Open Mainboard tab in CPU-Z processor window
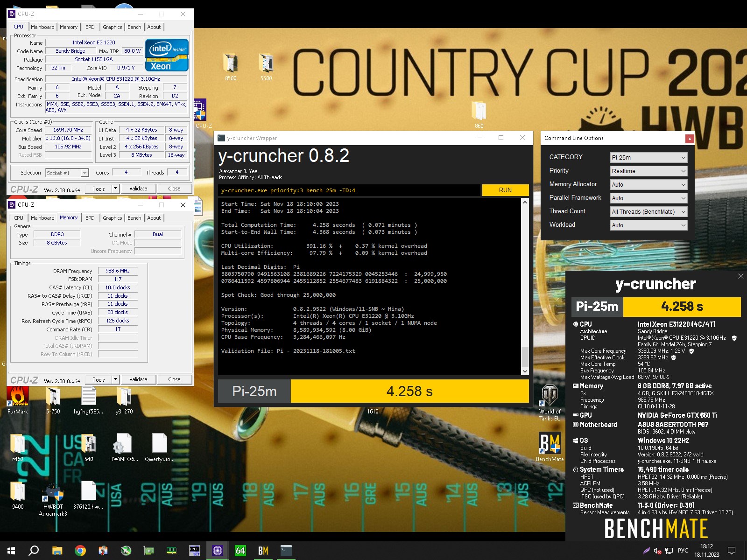The image size is (747, 560). (42, 27)
